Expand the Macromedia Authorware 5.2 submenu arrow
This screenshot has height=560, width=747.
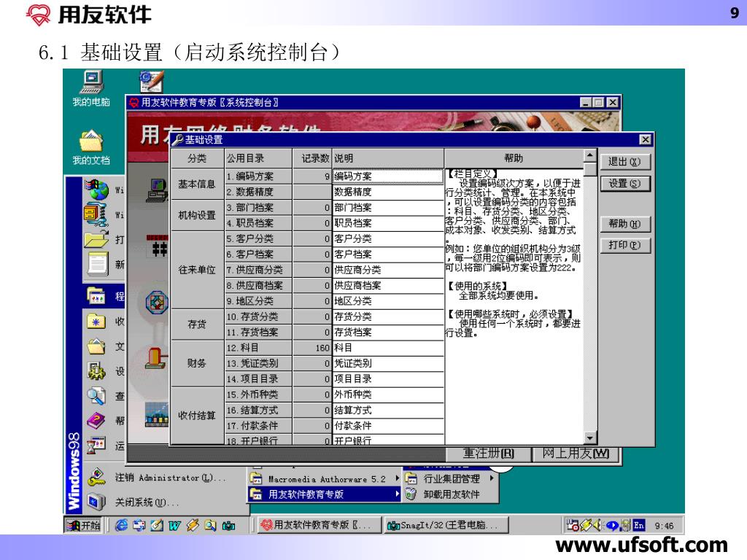(397, 478)
